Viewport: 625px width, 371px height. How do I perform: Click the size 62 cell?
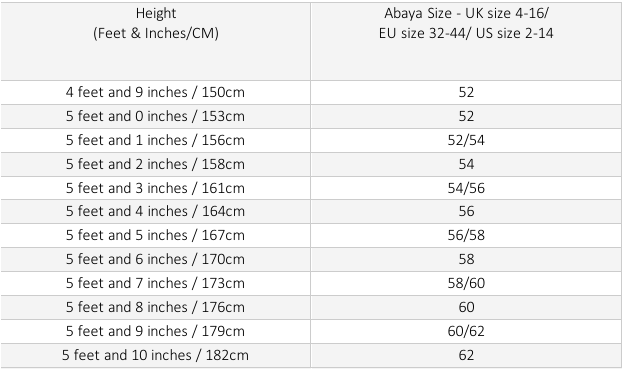[x=466, y=355]
